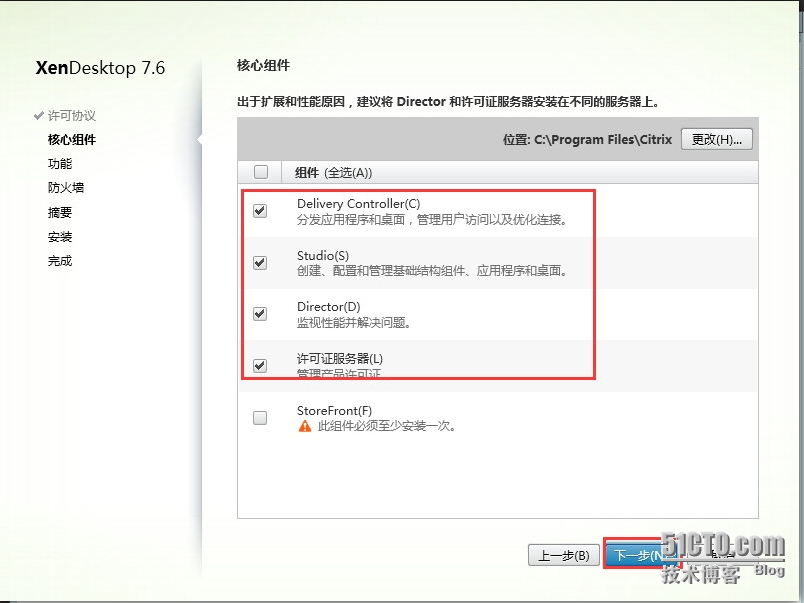Uncheck the Delivery Controller(C) checkbox
The height and width of the screenshot is (603, 804).
tap(260, 210)
